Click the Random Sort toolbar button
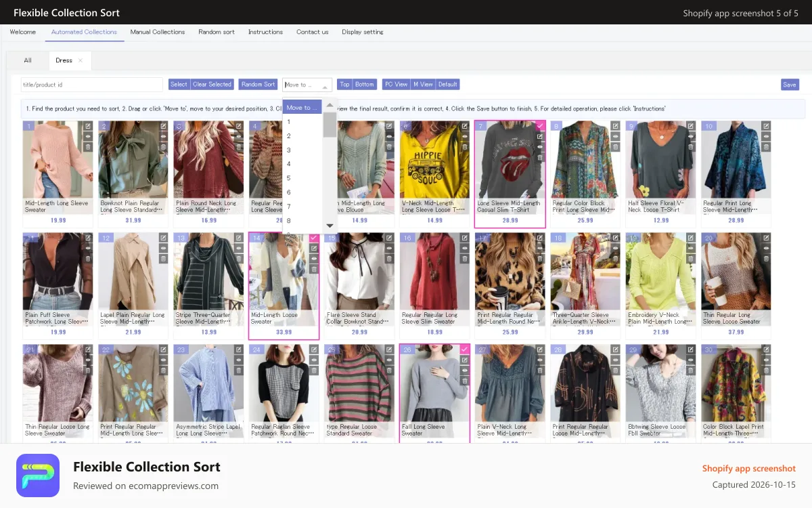Image resolution: width=812 pixels, height=508 pixels. 258,85
